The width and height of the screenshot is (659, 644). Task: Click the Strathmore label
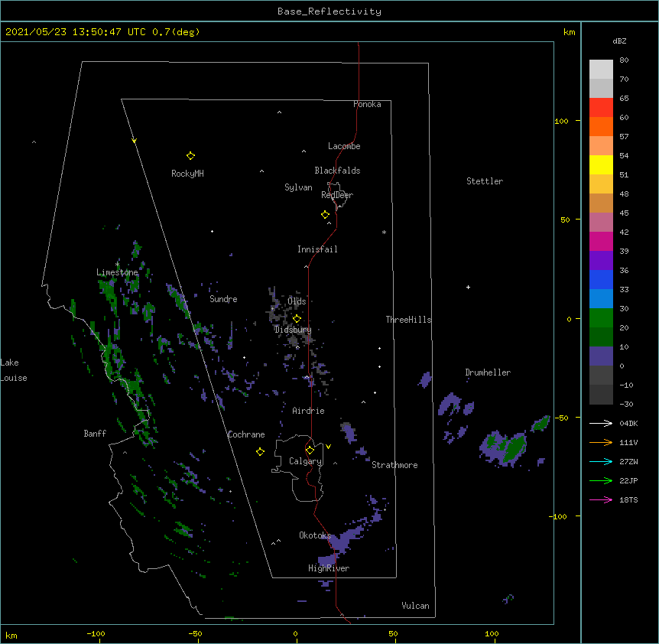point(394,465)
